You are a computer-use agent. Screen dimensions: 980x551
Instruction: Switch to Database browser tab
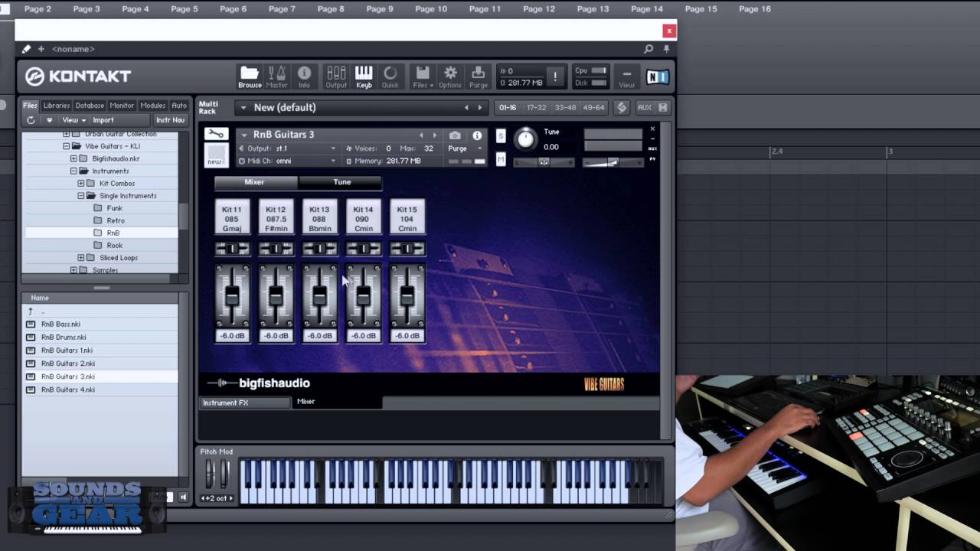pyautogui.click(x=90, y=106)
